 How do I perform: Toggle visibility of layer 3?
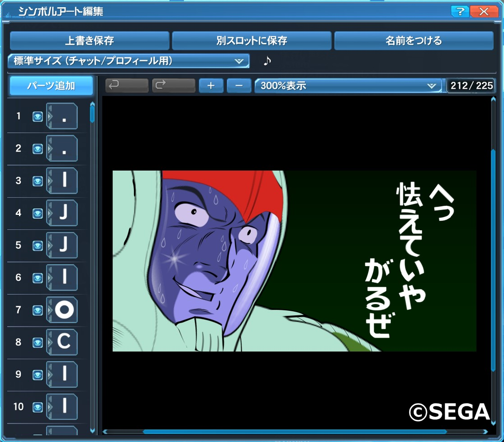click(x=38, y=181)
